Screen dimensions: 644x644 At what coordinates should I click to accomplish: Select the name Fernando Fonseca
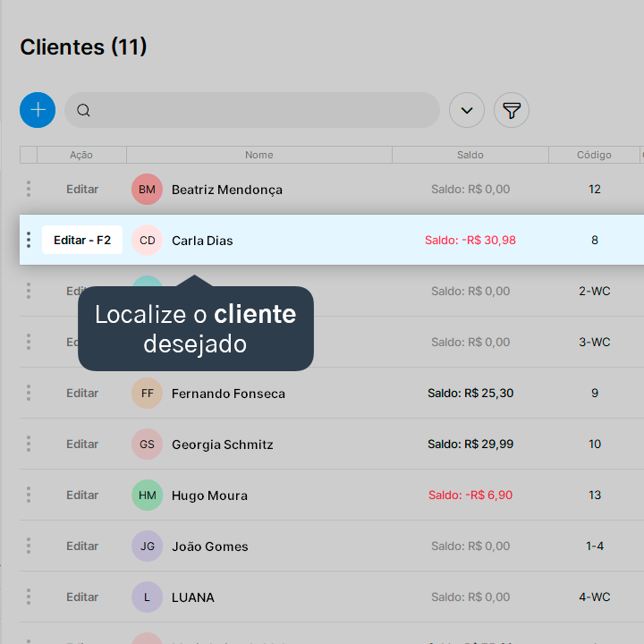point(228,394)
